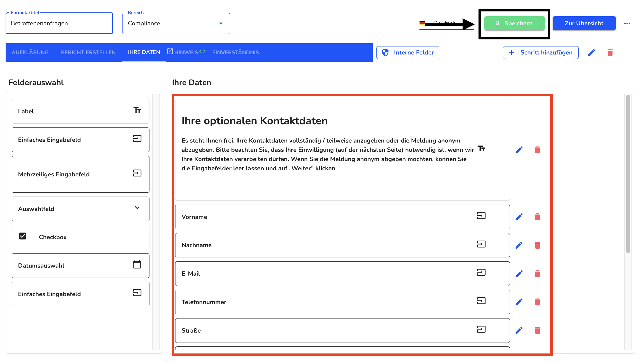Delete the E-Mail field row

537,274
